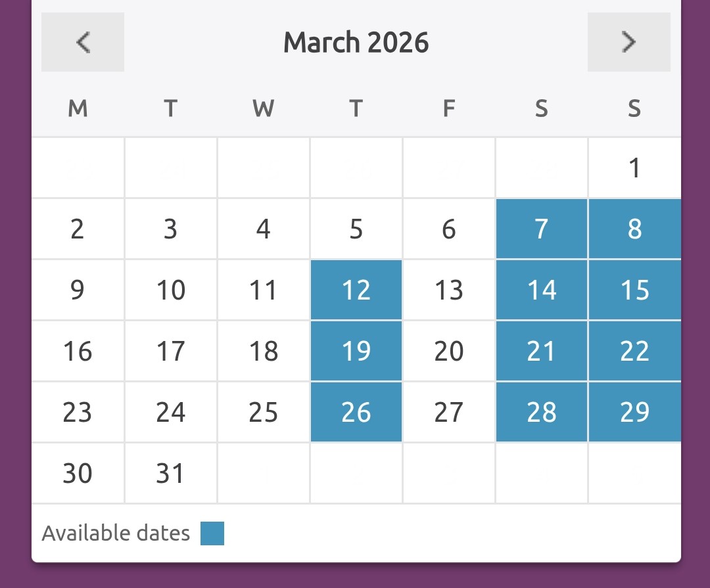Select Sunday March 22
This screenshot has width=710, height=588.
pyautogui.click(x=634, y=351)
